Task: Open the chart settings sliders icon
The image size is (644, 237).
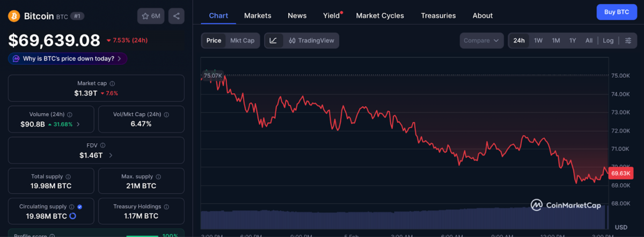Action: click(628, 41)
